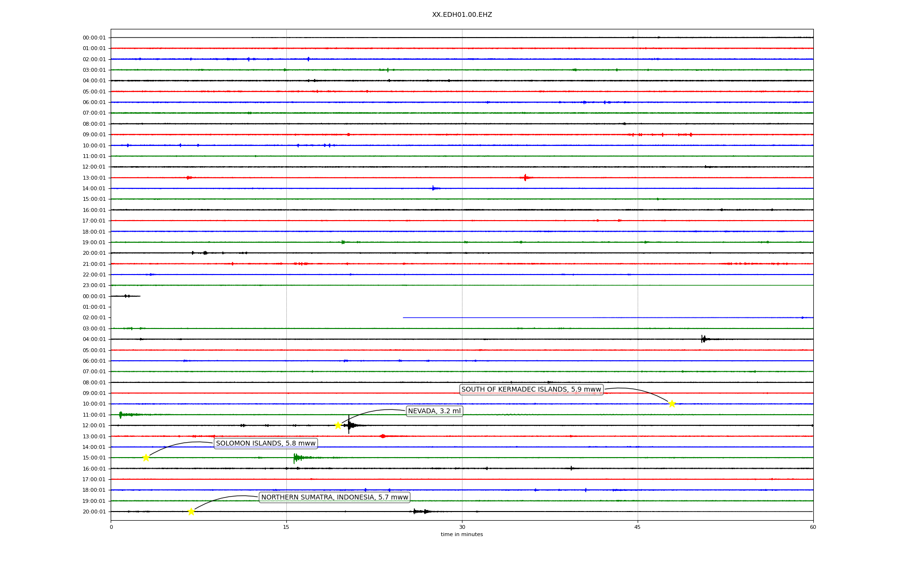
Task: Click the yellow star for the Northern Sumatra event
Action: point(191,512)
